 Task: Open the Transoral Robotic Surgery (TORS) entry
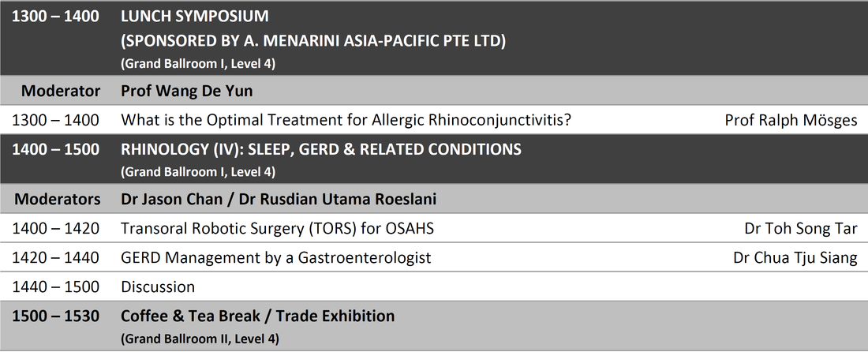click(x=277, y=228)
